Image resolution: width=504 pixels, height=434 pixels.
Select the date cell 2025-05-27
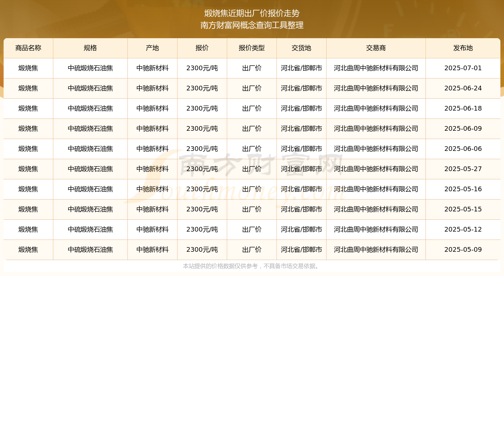463,169
